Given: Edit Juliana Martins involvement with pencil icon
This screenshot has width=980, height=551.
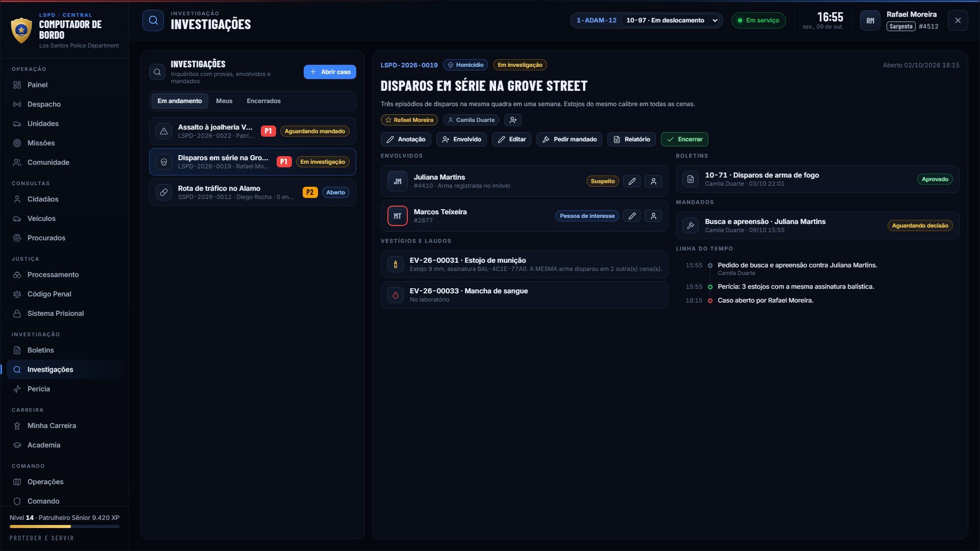Looking at the screenshot, I should pos(632,181).
